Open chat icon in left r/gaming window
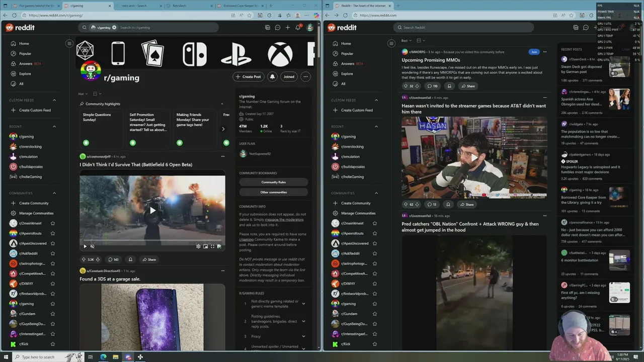The image size is (644, 362). [277, 28]
